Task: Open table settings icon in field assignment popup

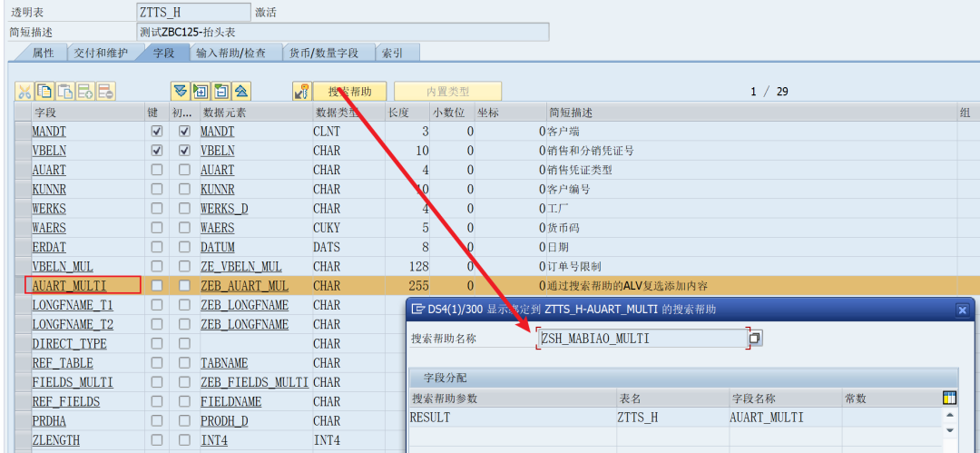Action: [949, 398]
